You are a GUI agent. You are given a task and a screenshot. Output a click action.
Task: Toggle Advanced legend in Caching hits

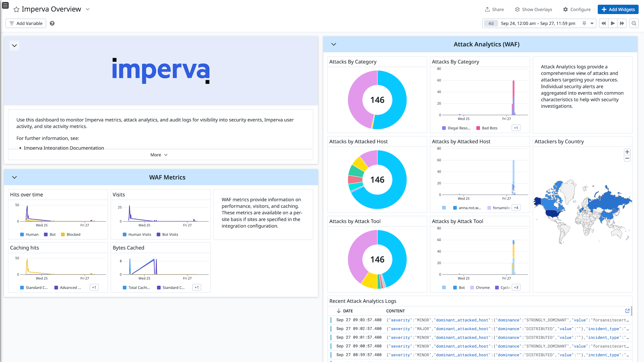coord(67,288)
